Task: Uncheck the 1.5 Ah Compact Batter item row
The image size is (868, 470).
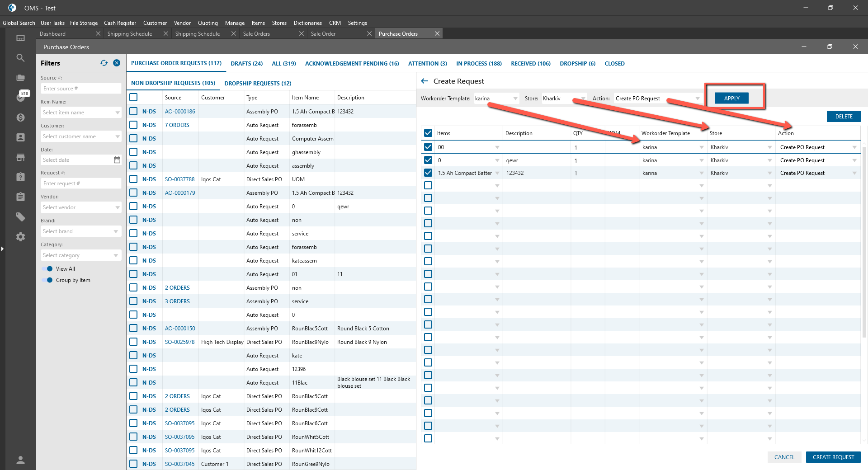Action: [x=428, y=173]
